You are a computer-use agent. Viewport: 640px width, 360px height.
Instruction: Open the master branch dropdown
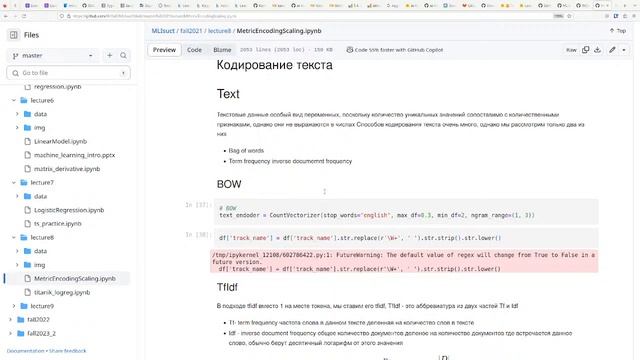pyautogui.click(x=52, y=56)
